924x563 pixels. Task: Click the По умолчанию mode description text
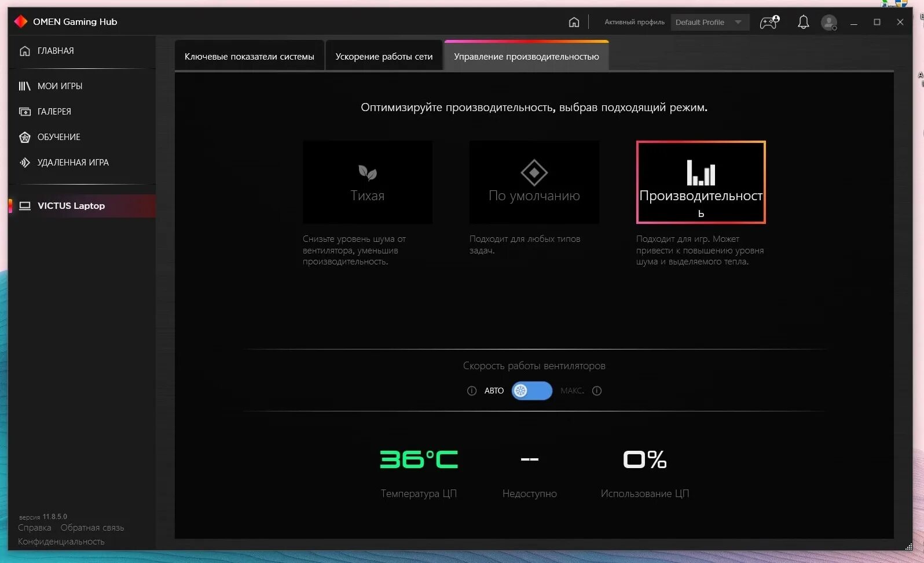click(x=525, y=244)
